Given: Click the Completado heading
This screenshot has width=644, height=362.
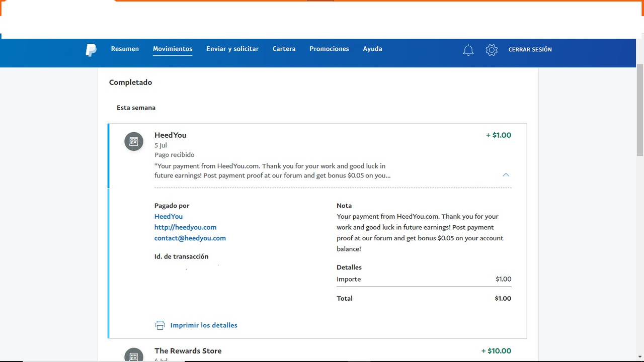Looking at the screenshot, I should coord(130,82).
